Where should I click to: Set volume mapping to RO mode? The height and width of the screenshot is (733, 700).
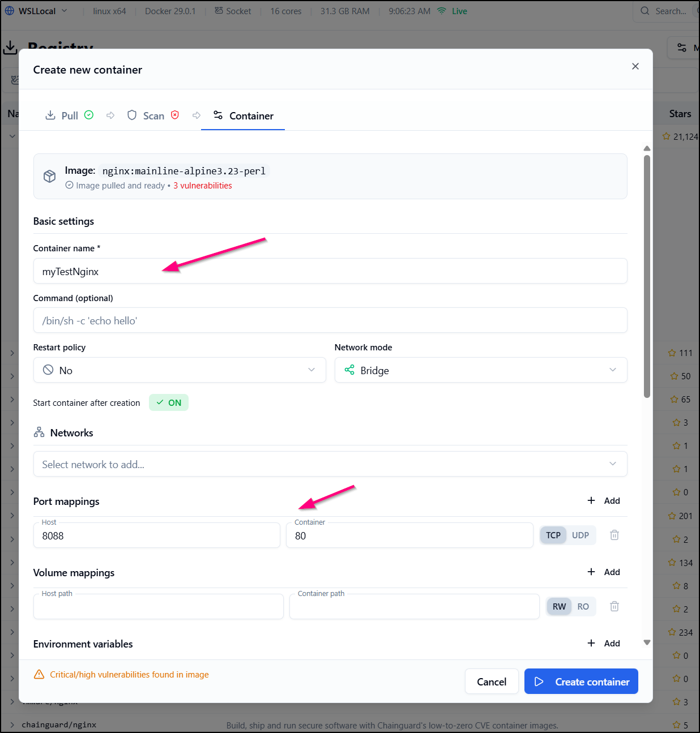click(x=583, y=606)
